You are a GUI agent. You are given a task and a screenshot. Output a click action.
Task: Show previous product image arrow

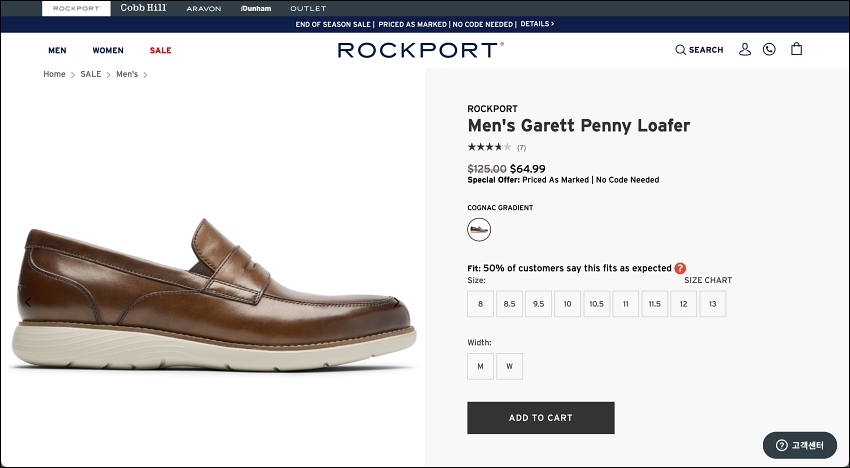28,302
